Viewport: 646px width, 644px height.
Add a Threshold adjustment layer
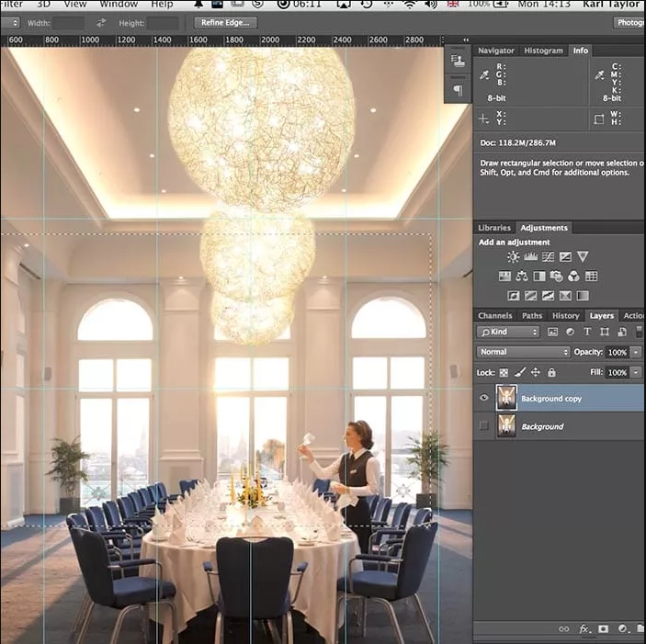(548, 296)
